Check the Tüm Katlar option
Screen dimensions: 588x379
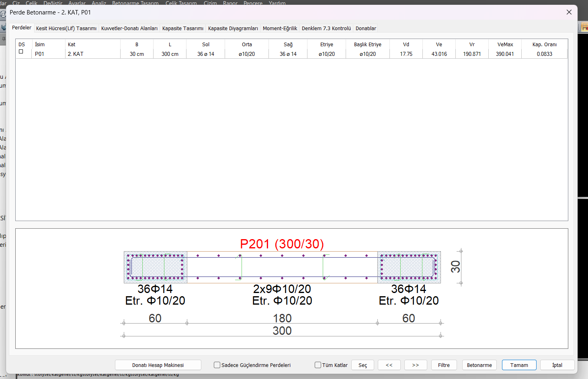[318, 365]
